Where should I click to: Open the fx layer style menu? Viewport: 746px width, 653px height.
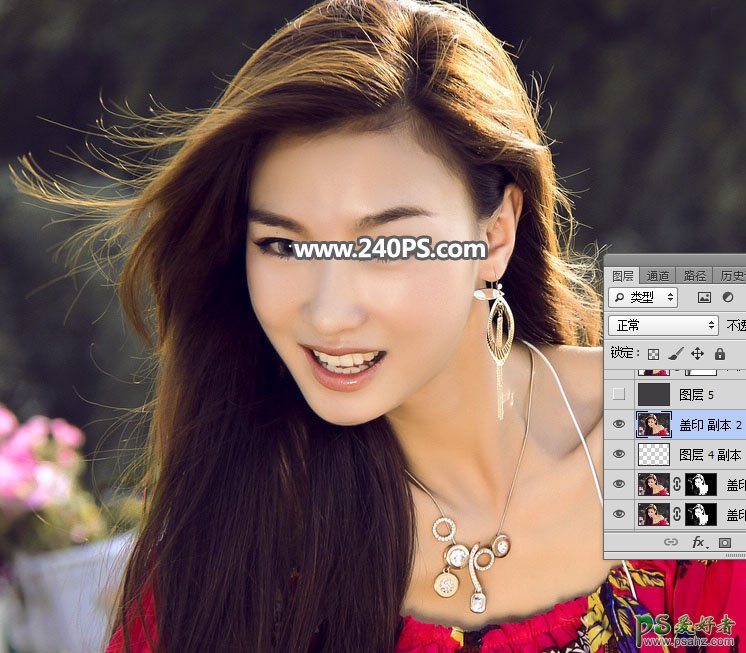[x=698, y=542]
